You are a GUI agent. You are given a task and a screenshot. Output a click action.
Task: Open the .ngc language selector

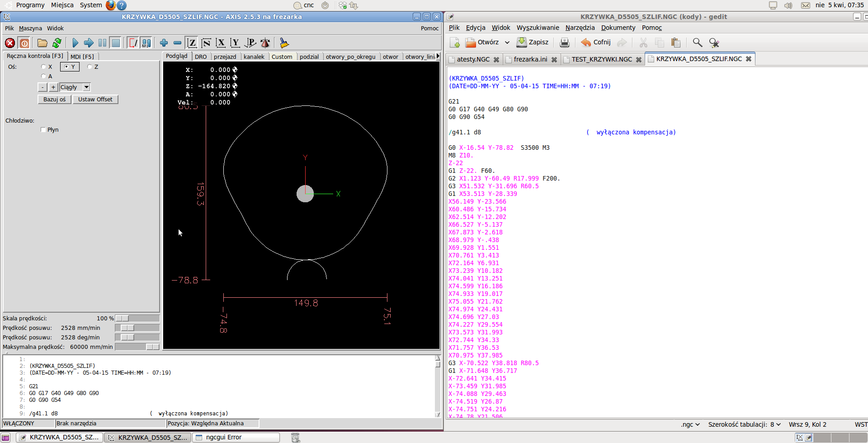[690, 424]
